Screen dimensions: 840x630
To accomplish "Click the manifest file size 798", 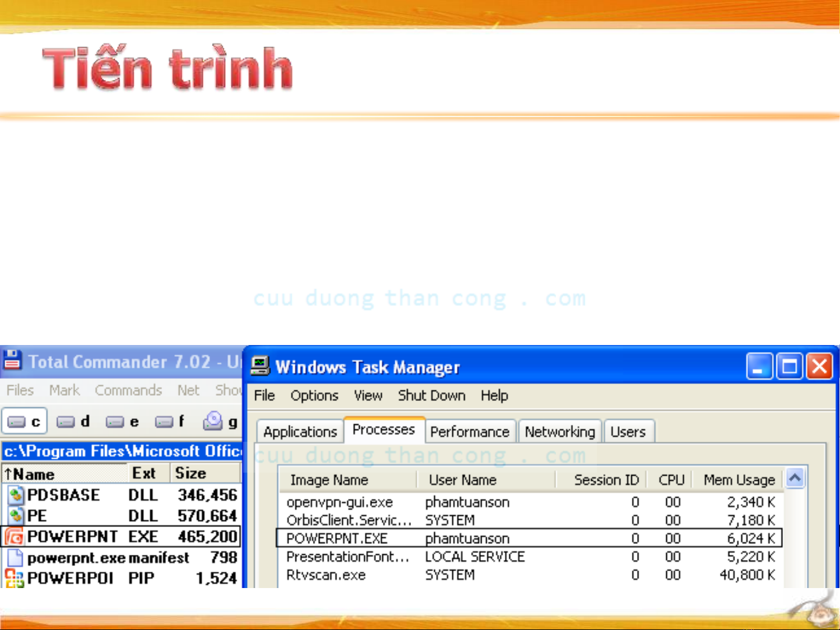I will coord(224,558).
